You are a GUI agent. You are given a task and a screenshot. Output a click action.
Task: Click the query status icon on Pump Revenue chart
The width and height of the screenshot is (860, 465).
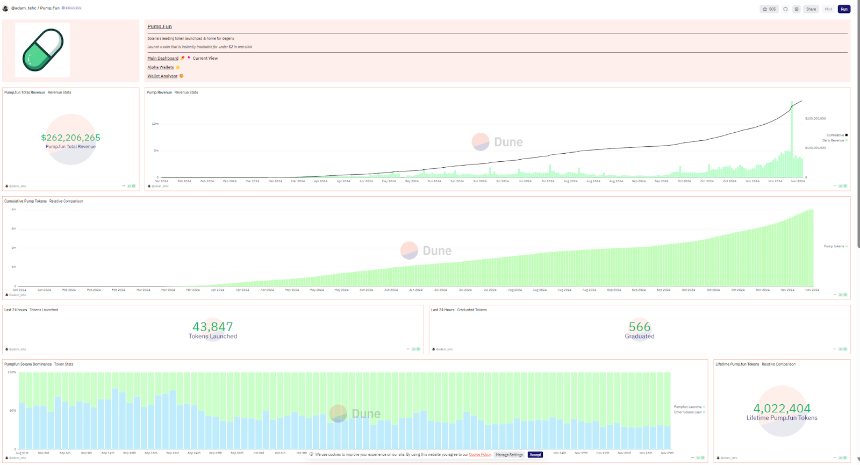845,186
